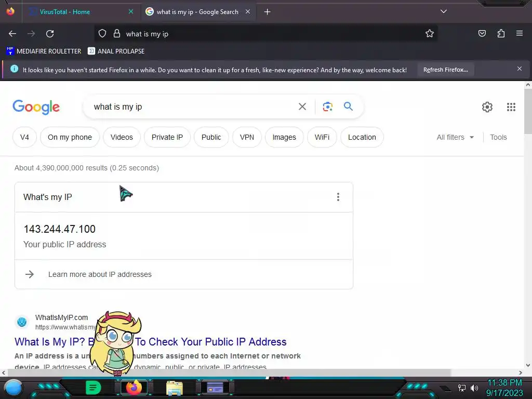This screenshot has width=532, height=399.
Task: Click the vertical scrollbar thumb
Action: point(528,112)
